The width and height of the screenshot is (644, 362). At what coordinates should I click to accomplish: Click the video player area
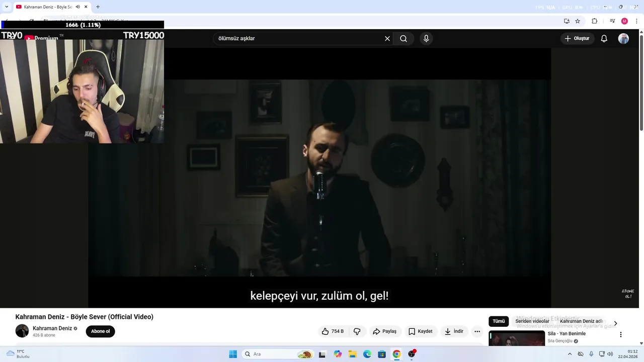coord(319,178)
